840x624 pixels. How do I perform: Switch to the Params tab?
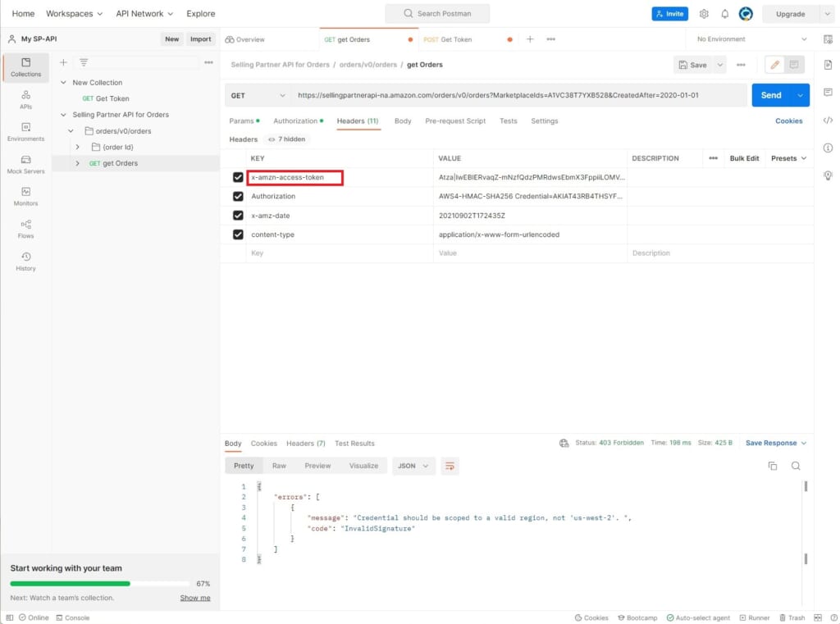tap(244, 121)
